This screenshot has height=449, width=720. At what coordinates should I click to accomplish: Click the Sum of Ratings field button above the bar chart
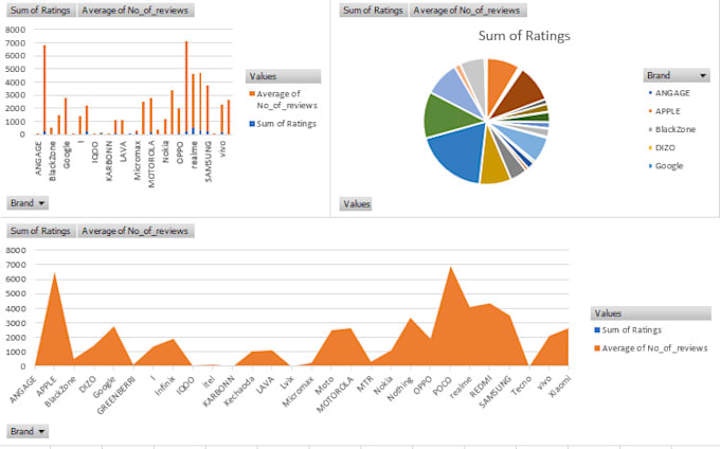point(40,10)
